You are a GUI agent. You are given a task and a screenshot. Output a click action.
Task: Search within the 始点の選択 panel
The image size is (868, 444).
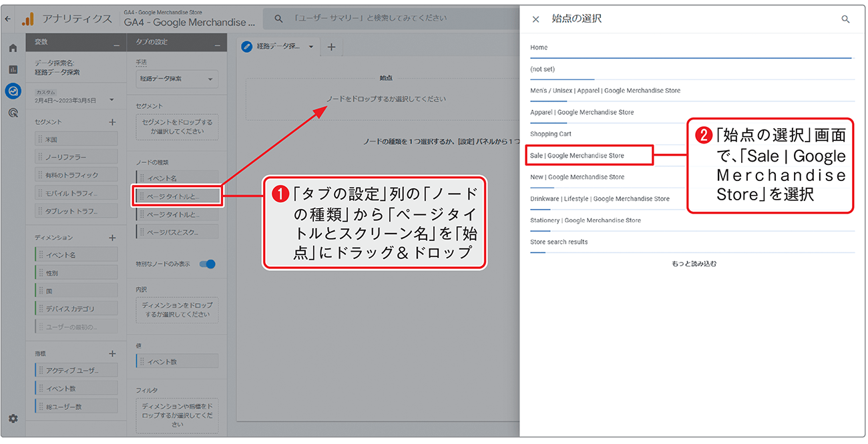[845, 19]
